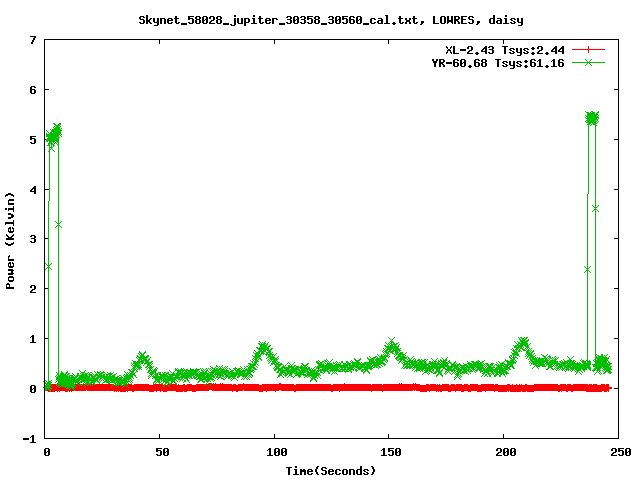Click y-axis tick label 2
The width and height of the screenshot is (640, 480).
click(x=33, y=289)
